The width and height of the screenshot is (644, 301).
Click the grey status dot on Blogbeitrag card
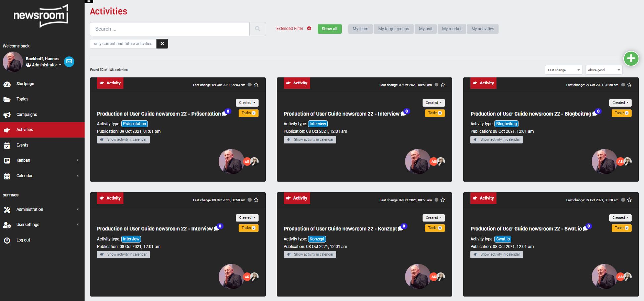pyautogui.click(x=623, y=85)
